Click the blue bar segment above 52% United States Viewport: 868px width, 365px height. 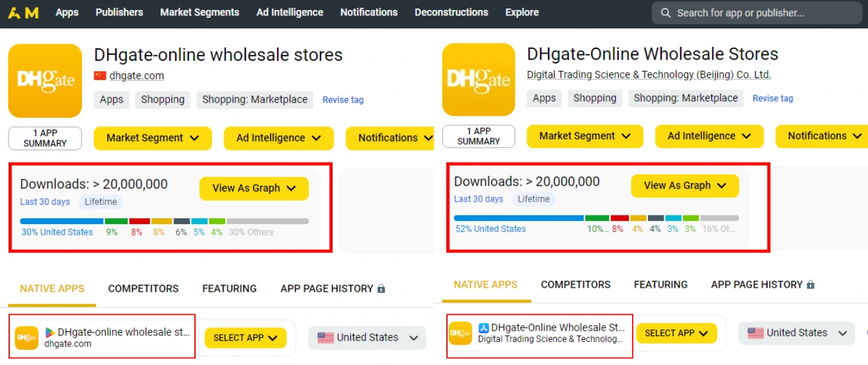[519, 218]
